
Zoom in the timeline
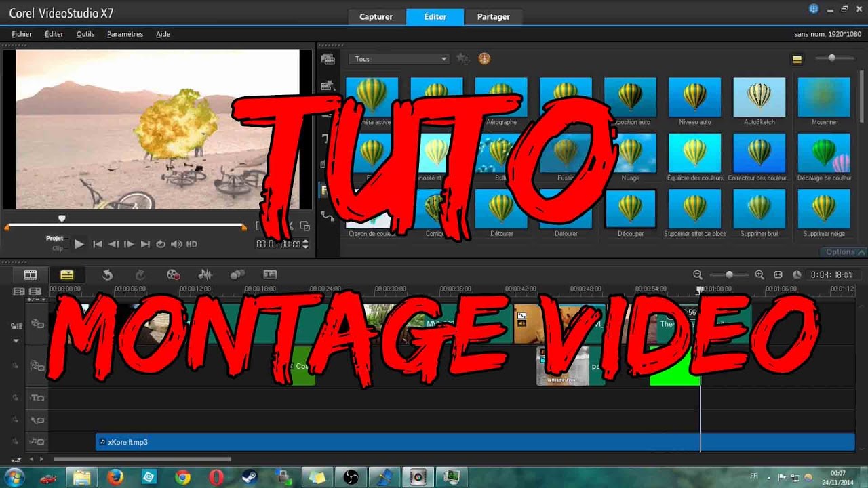(759, 274)
